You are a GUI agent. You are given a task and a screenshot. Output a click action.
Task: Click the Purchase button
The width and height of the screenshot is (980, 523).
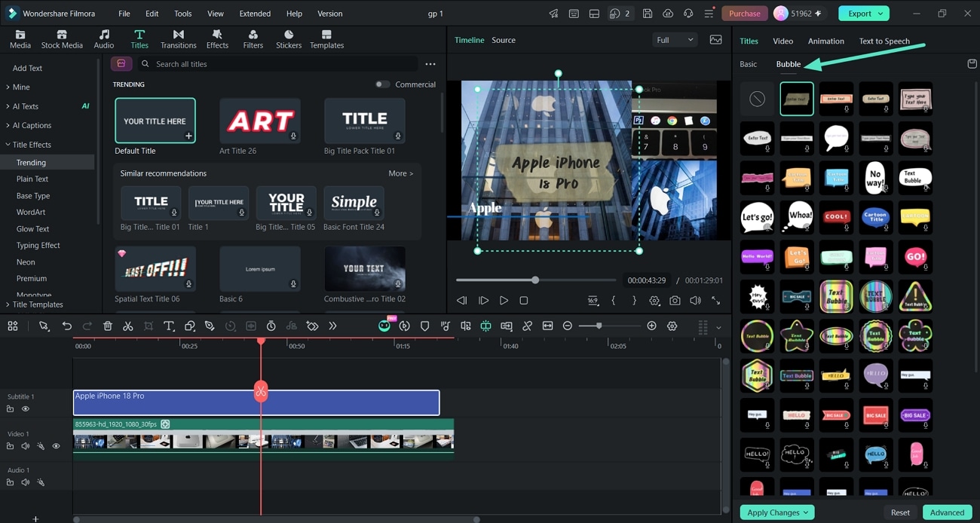pos(745,14)
